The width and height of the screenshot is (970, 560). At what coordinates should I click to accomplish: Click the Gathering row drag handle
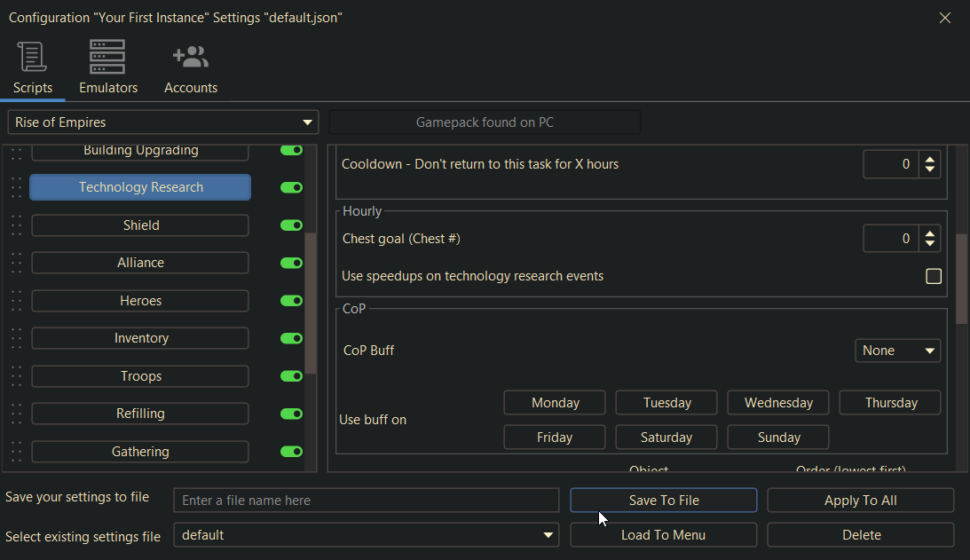17,452
